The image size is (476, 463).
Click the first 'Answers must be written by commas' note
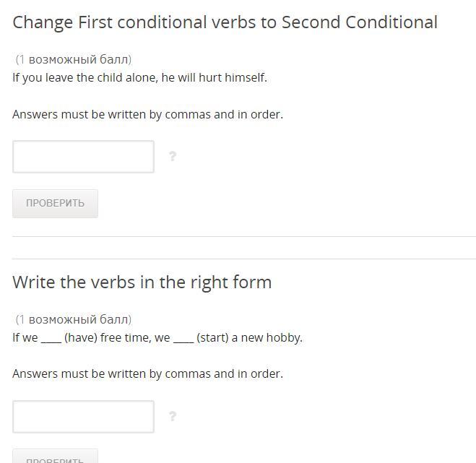click(147, 114)
